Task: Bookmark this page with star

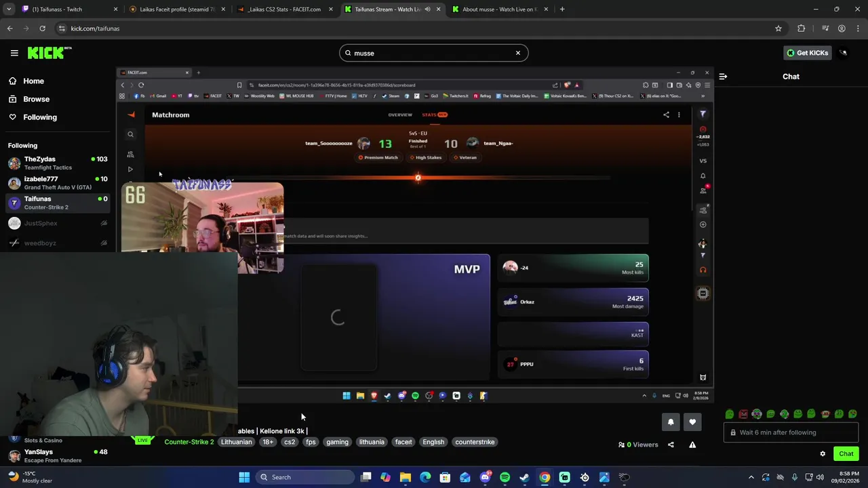Action: pos(778,28)
